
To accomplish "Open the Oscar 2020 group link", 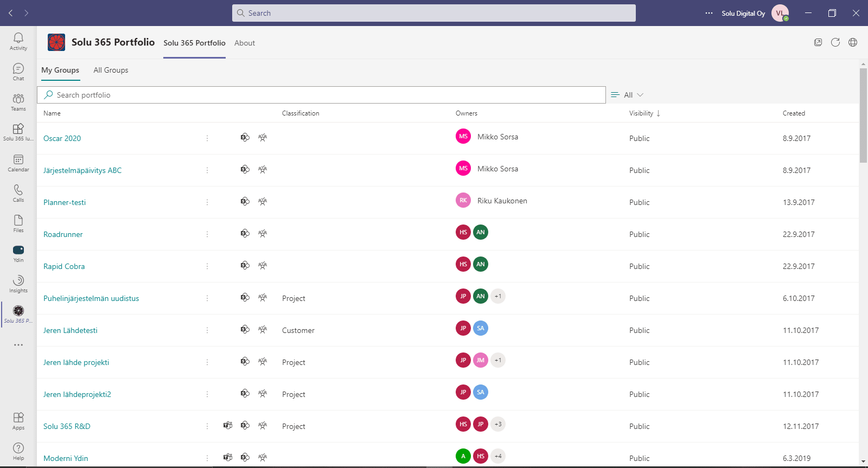I will pos(62,138).
